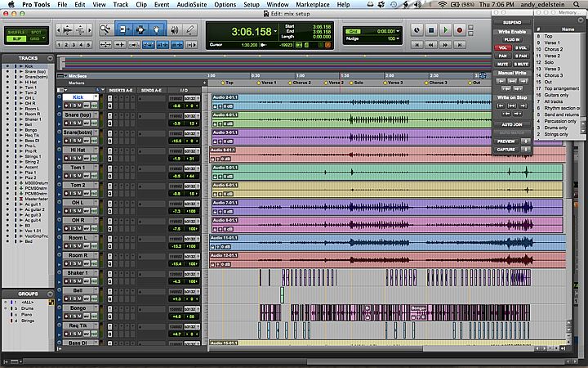
Task: Toggle PAN write enable button
Action: point(503,56)
